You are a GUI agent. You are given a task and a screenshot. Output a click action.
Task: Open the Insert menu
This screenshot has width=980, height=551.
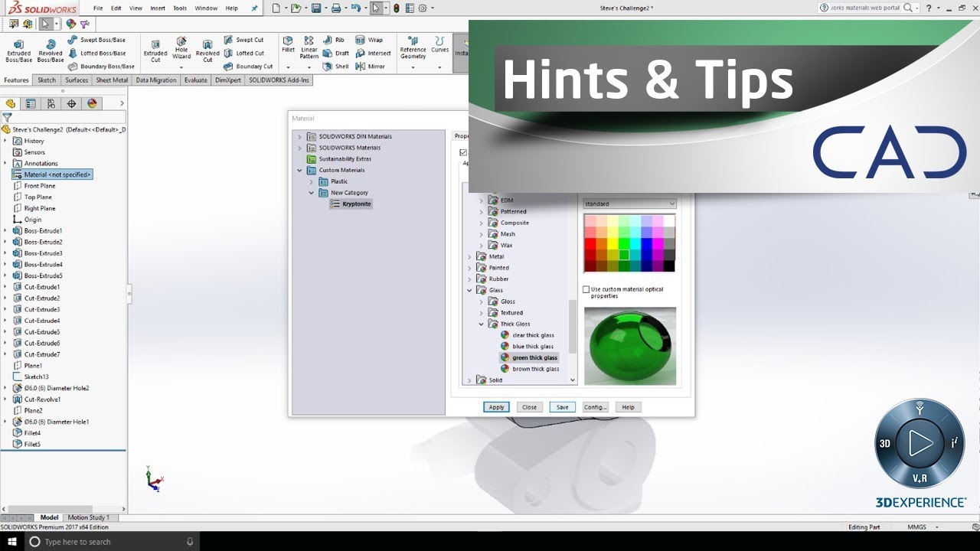[x=158, y=8]
